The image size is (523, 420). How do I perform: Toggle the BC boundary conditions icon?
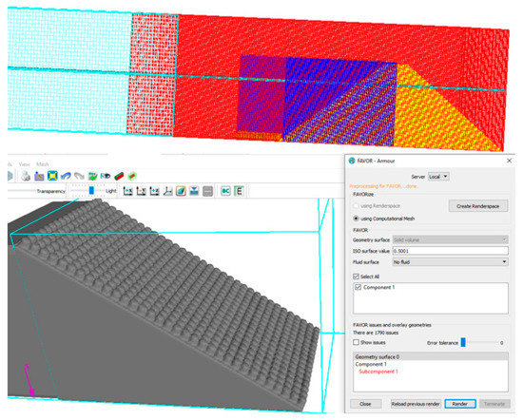(225, 191)
